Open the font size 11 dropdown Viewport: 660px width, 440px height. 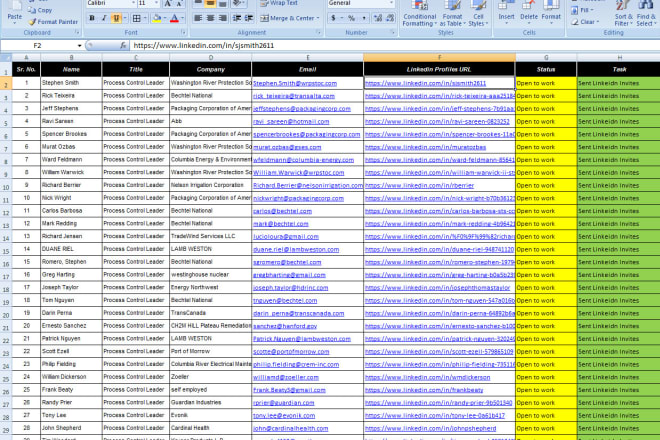[156, 3]
